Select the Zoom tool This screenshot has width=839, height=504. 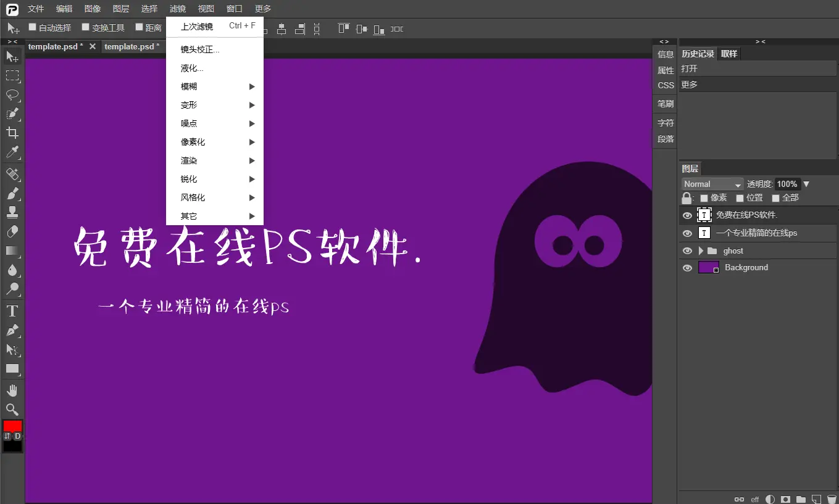12,409
